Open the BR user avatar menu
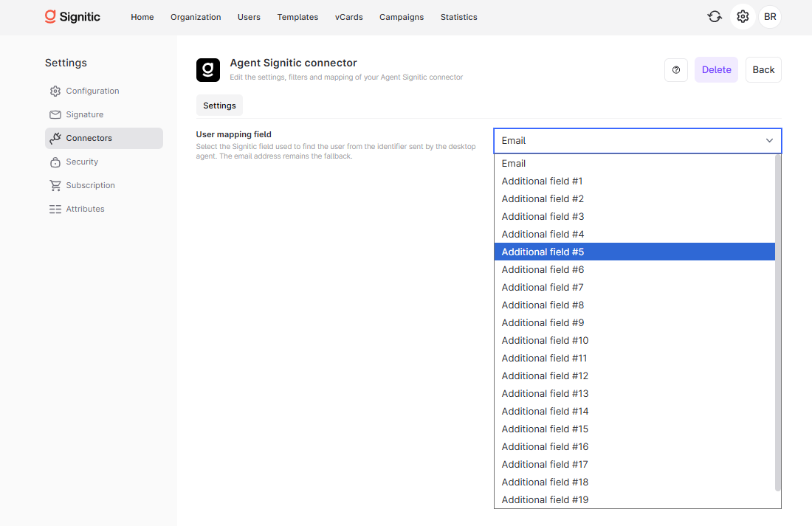 pos(770,16)
